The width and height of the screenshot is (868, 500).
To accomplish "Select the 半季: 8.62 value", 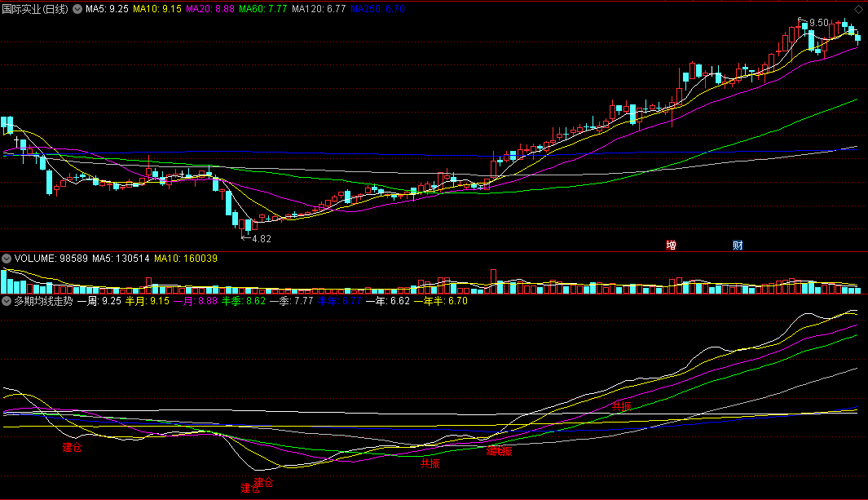I will [244, 301].
